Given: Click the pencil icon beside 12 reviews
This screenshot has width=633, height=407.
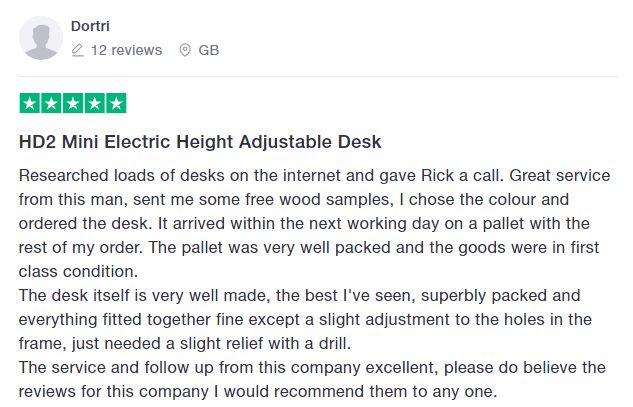Looking at the screenshot, I should 77,50.
